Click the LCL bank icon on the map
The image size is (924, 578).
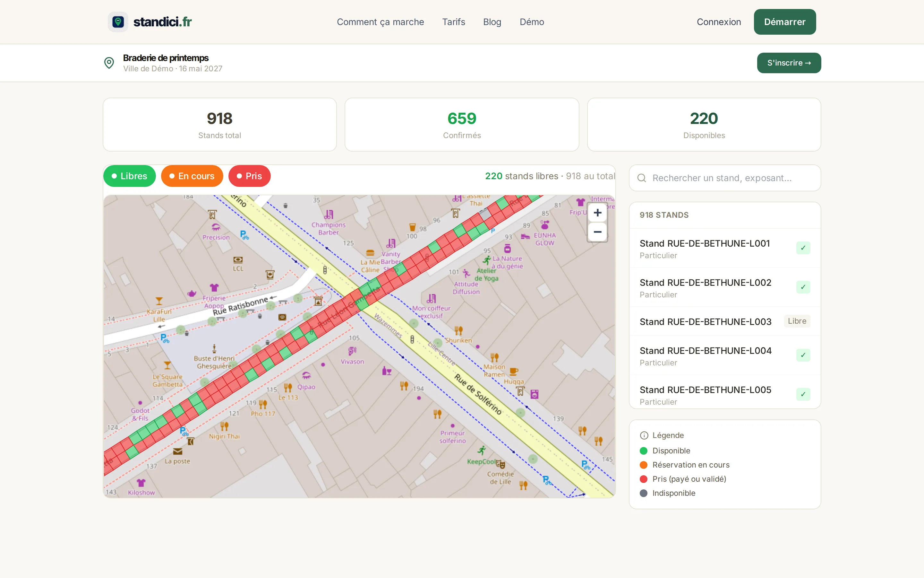tap(238, 260)
